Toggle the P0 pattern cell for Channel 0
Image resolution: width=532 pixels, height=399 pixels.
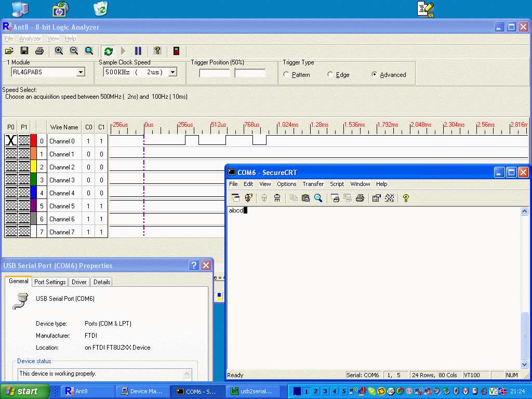click(x=11, y=140)
